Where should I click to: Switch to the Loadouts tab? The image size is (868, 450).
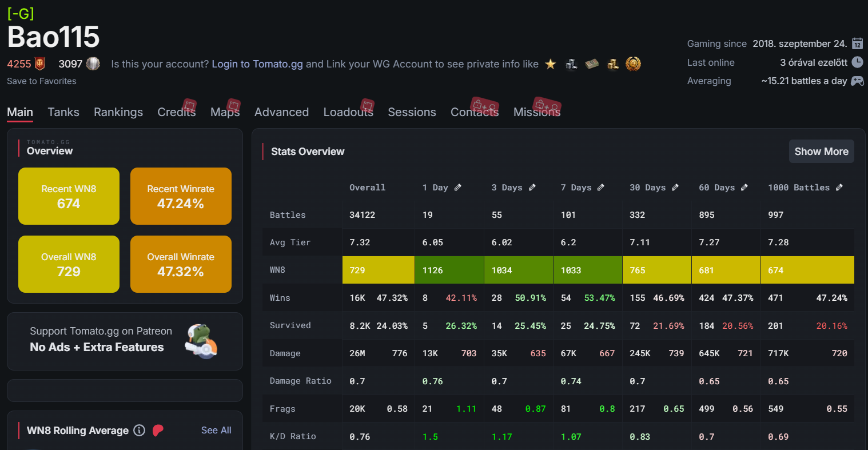[348, 112]
